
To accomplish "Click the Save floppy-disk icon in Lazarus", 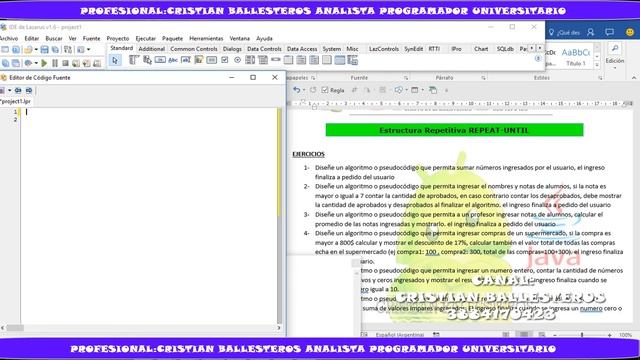I will click(x=44, y=49).
